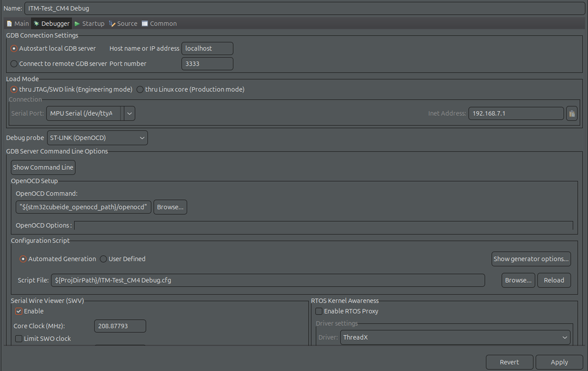Enable the RTOS Proxy checkbox
The width and height of the screenshot is (588, 371).
click(x=318, y=311)
